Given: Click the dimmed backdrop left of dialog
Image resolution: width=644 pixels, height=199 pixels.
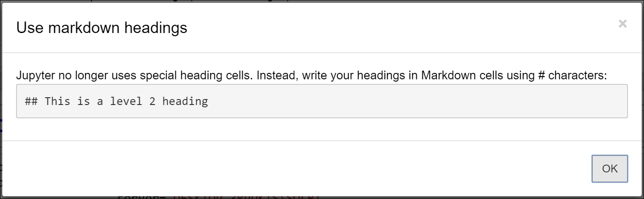Looking at the screenshot, I should [1, 92].
